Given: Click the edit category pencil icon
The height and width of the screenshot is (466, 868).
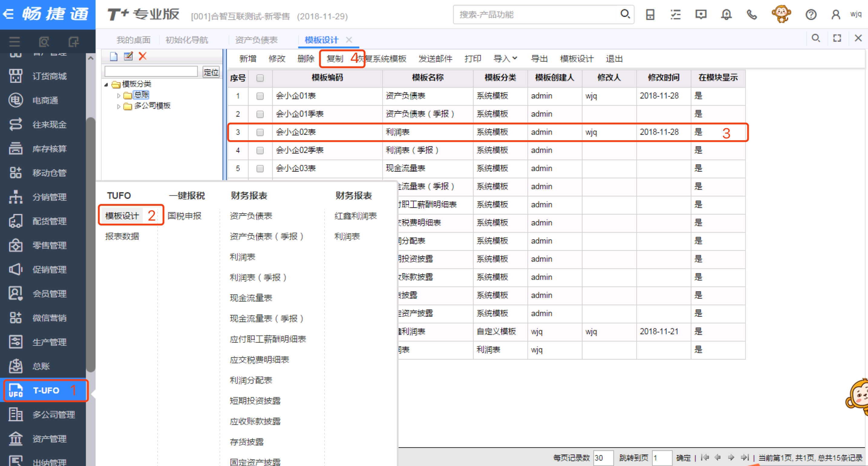Looking at the screenshot, I should 128,56.
